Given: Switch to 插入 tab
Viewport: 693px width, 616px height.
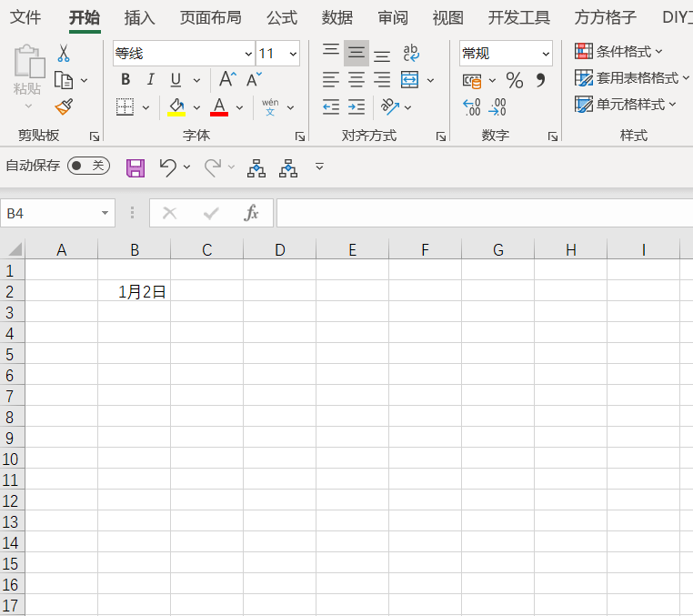Looking at the screenshot, I should click(x=140, y=17).
